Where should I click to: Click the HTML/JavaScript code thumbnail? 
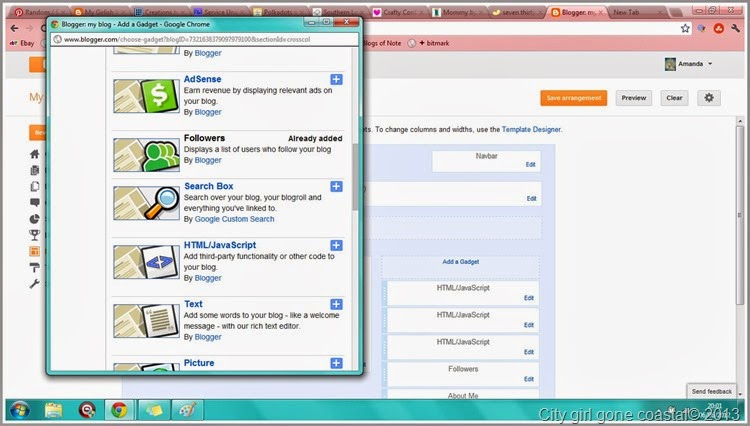coord(146,262)
